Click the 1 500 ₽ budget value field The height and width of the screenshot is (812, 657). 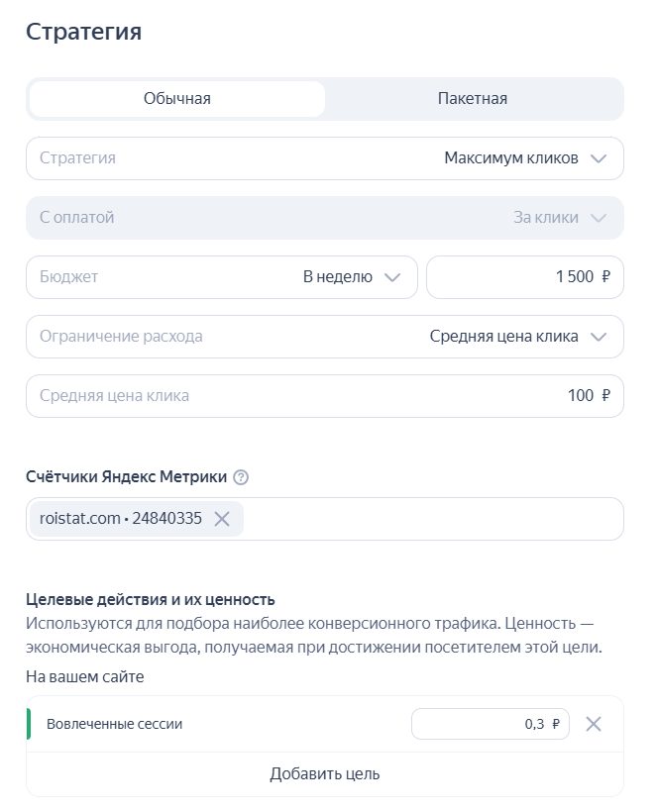point(524,277)
